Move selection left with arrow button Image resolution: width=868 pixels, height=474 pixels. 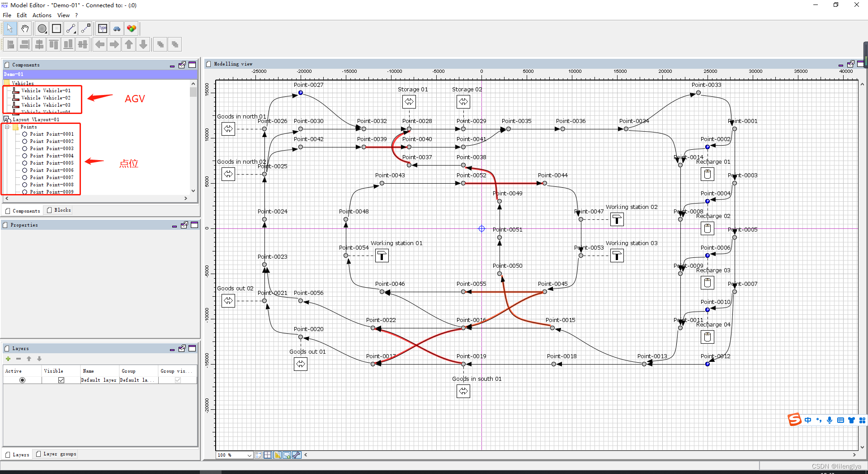100,44
